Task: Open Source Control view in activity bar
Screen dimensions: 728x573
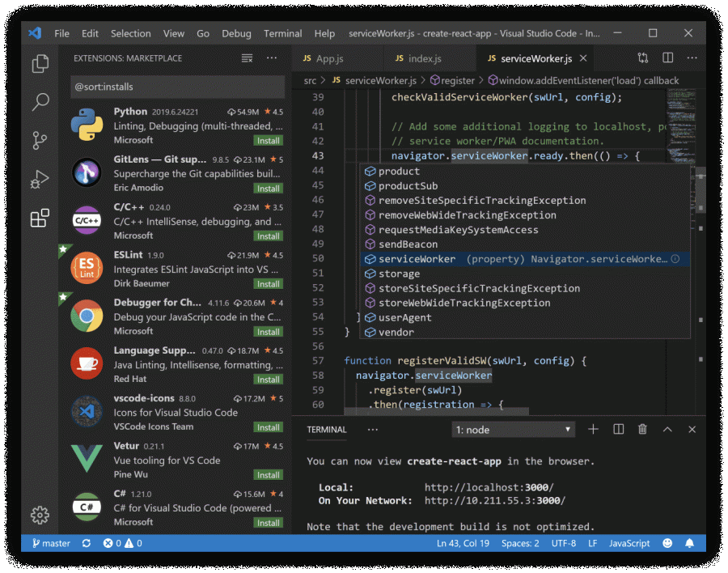Action: 40,140
